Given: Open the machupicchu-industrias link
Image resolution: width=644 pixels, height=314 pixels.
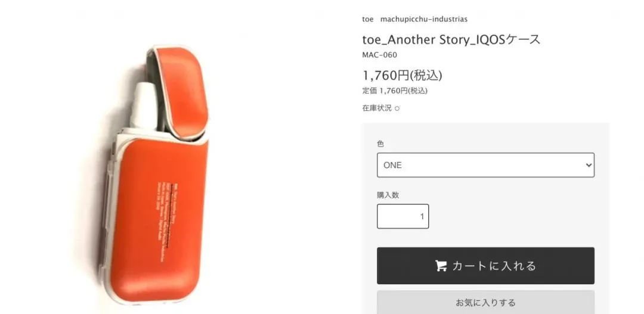Looking at the screenshot, I should 424,19.
